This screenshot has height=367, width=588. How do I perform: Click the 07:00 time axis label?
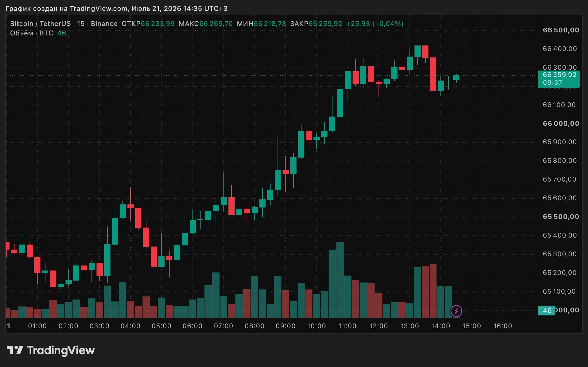coord(223,326)
